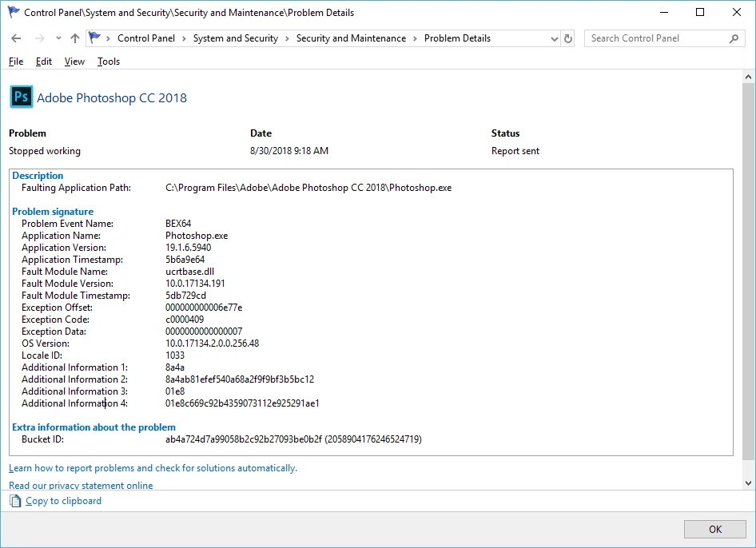
Task: Click the ucrtbase.dll module name
Action: [189, 272]
